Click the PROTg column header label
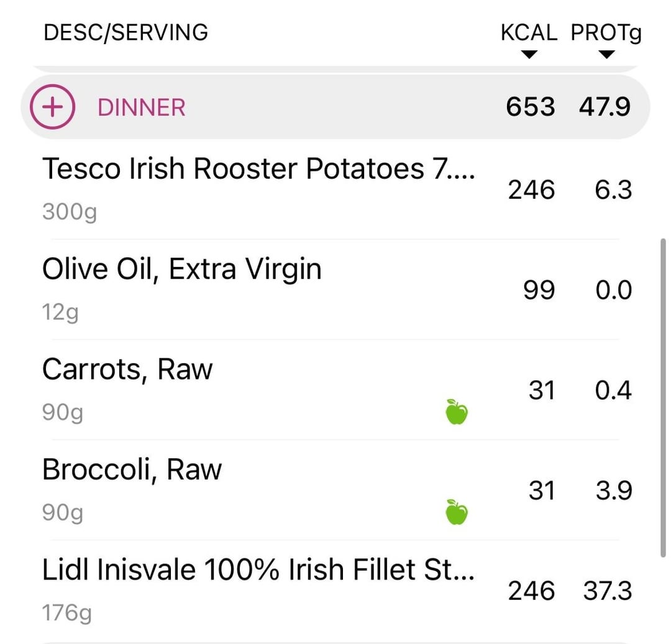 pyautogui.click(x=606, y=33)
